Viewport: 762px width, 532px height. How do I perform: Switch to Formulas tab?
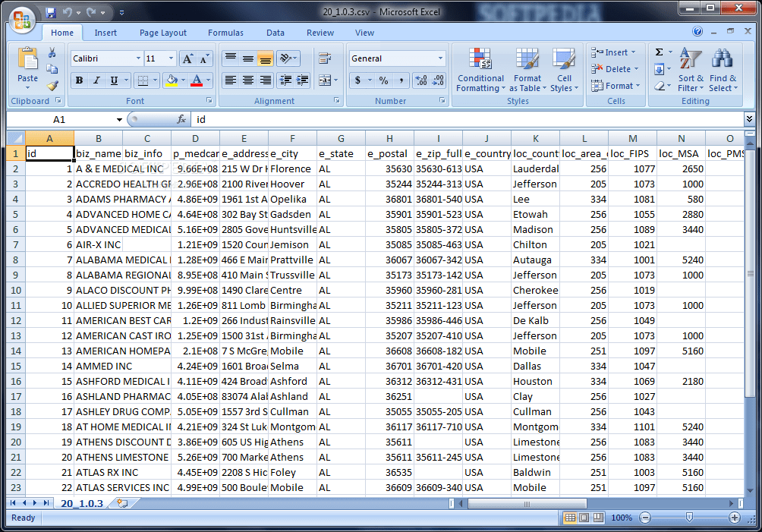[225, 33]
